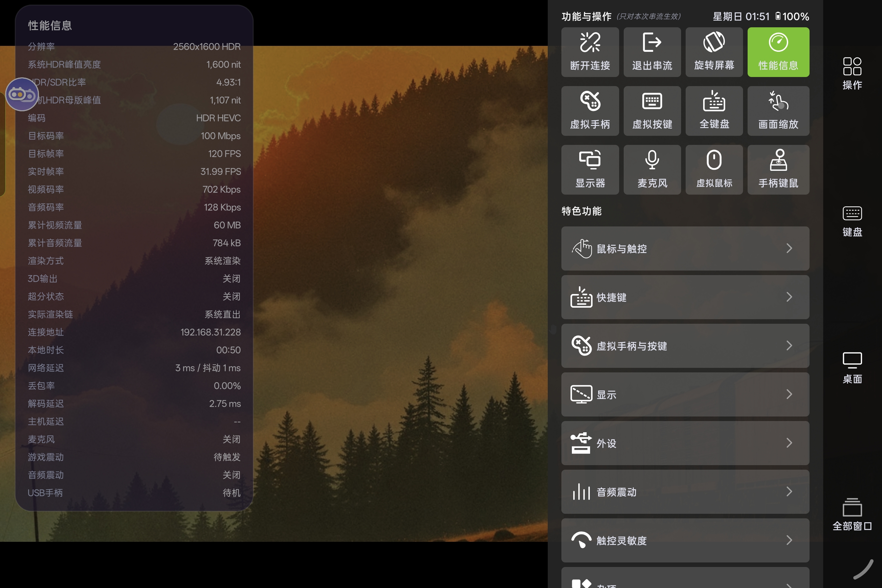Select Screen Zoom (画面缩放) tile

tap(778, 111)
